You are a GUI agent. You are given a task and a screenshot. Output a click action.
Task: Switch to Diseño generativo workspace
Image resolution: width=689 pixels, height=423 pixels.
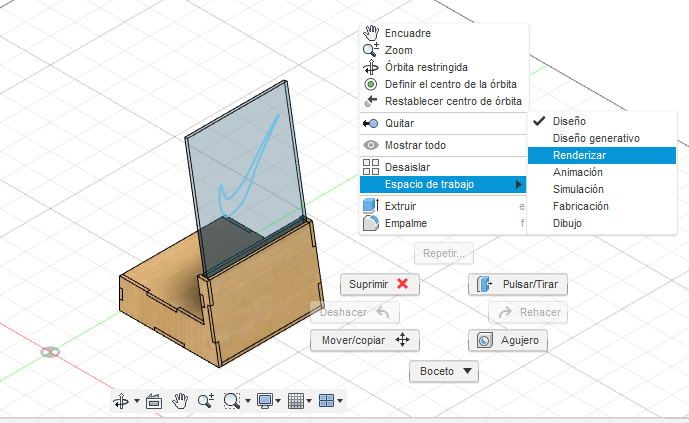click(602, 138)
